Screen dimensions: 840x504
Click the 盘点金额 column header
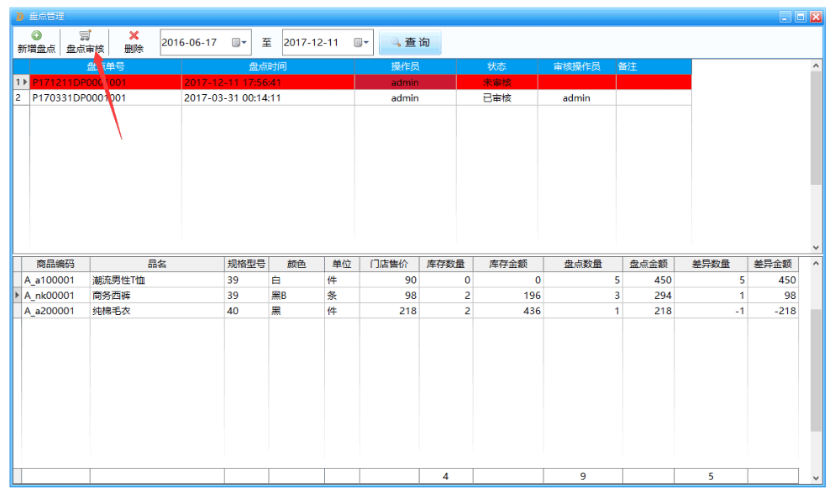point(648,264)
